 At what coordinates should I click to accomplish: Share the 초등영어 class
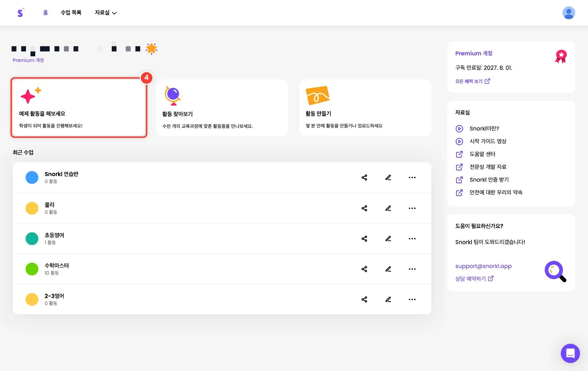(x=364, y=239)
